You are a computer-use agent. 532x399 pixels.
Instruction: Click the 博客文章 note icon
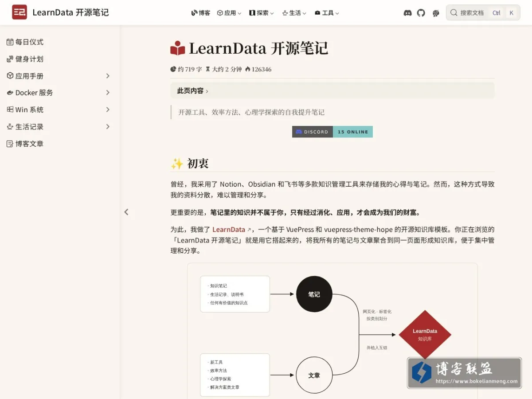[10, 144]
